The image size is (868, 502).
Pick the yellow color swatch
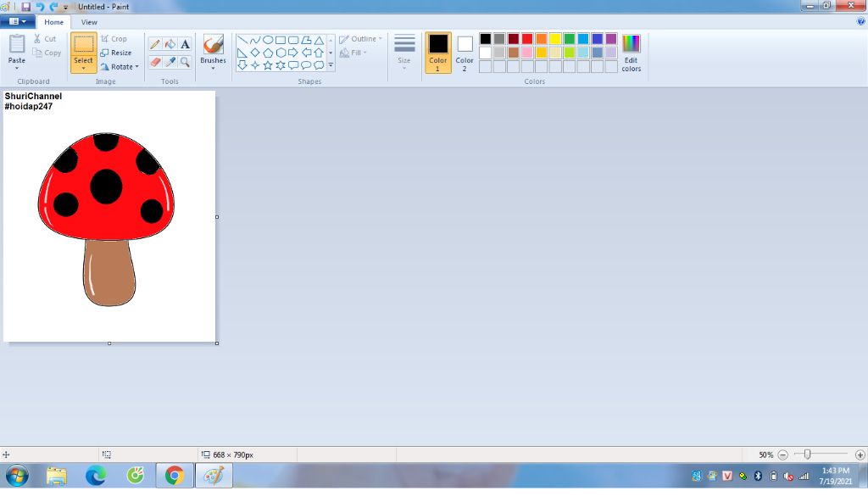point(555,39)
